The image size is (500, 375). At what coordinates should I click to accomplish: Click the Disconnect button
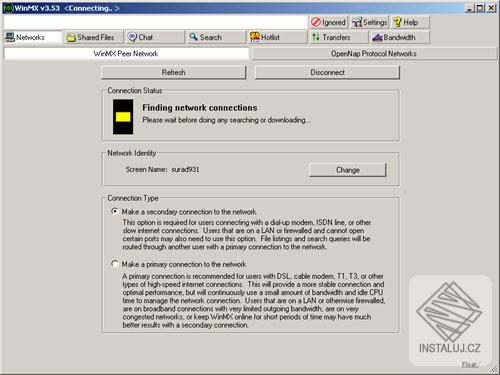pyautogui.click(x=327, y=72)
